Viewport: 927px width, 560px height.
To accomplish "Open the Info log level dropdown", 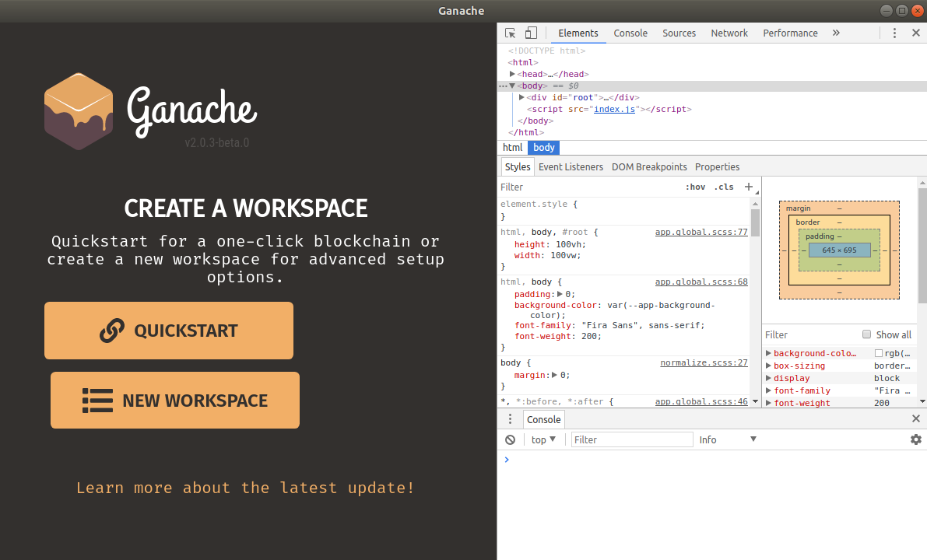I will (x=728, y=439).
